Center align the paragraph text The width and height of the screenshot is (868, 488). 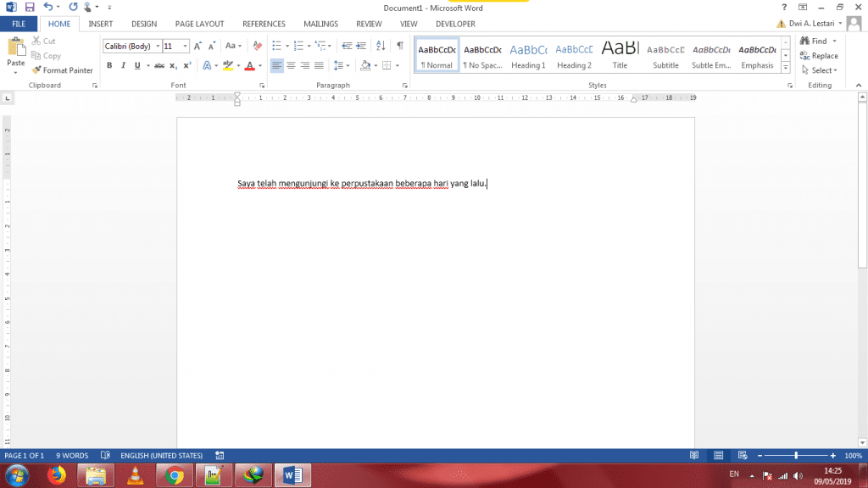click(x=291, y=65)
